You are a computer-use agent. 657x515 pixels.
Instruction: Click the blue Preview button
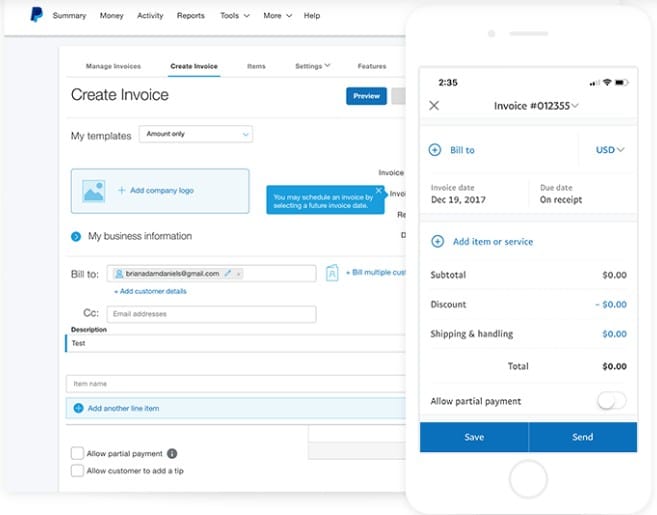pyautogui.click(x=366, y=96)
